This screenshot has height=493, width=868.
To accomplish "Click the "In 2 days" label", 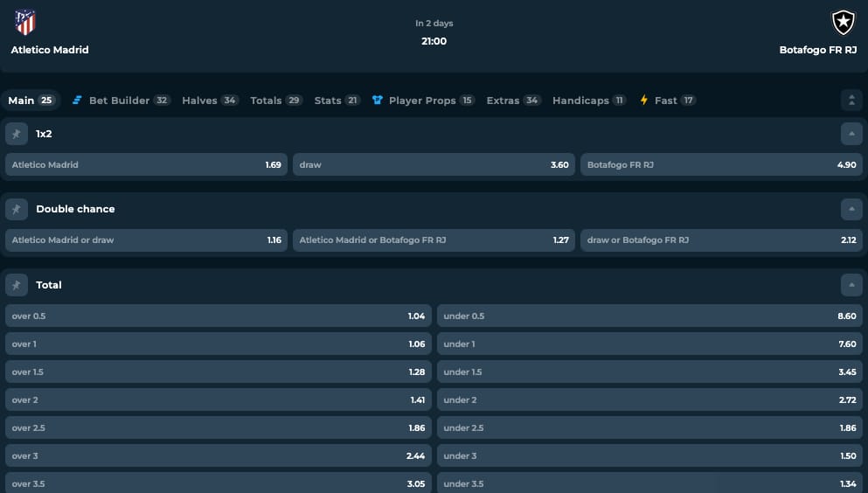I will pos(434,24).
